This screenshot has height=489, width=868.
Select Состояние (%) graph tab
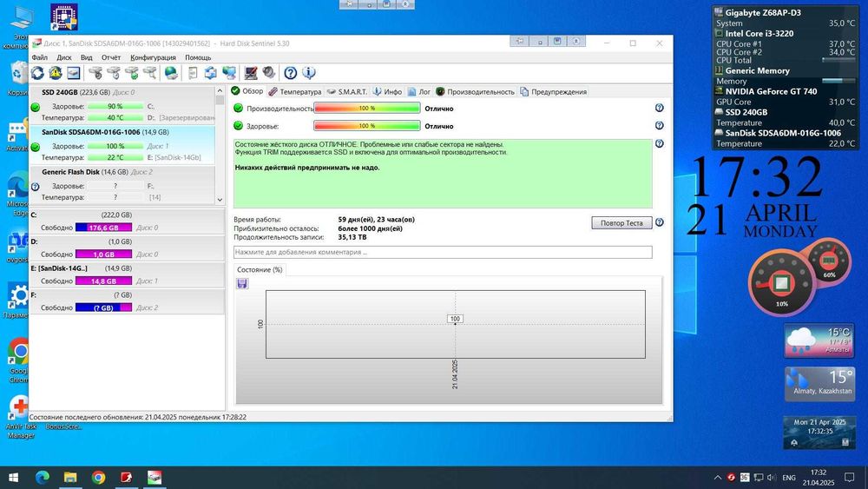(260, 270)
